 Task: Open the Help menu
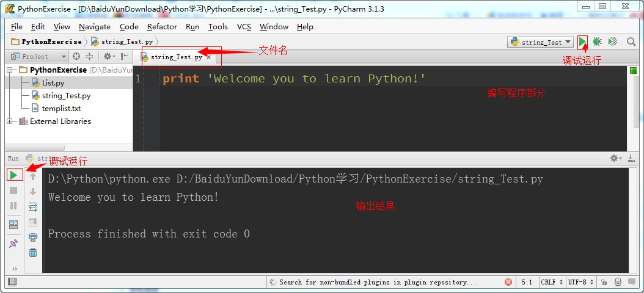tap(305, 27)
